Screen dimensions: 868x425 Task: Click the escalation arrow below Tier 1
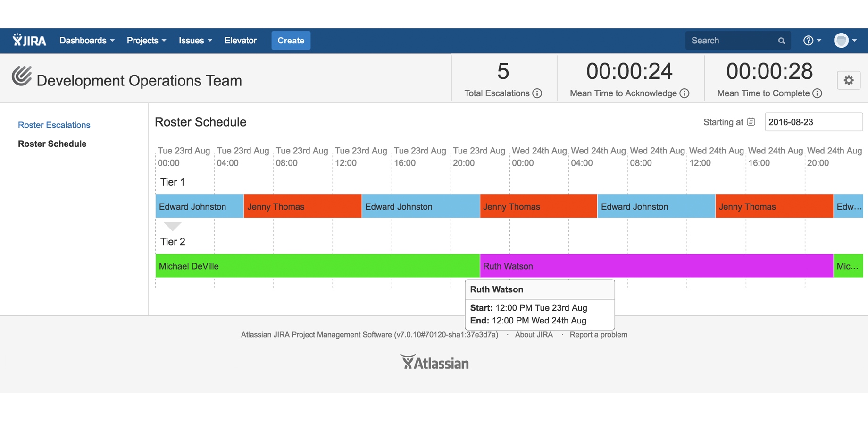(x=173, y=226)
